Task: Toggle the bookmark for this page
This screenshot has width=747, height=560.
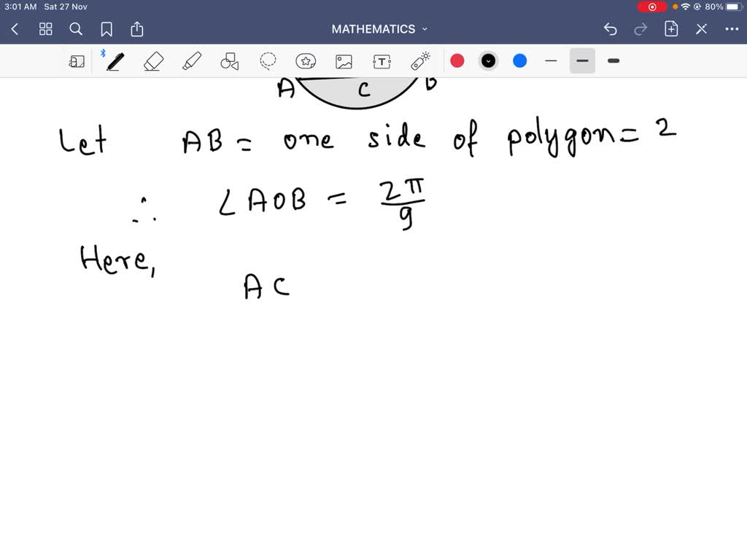Action: (107, 28)
